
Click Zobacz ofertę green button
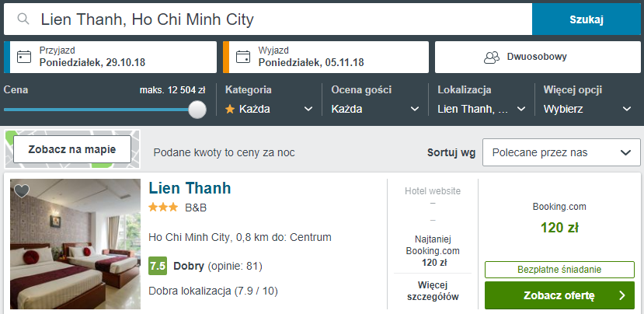coord(559,295)
